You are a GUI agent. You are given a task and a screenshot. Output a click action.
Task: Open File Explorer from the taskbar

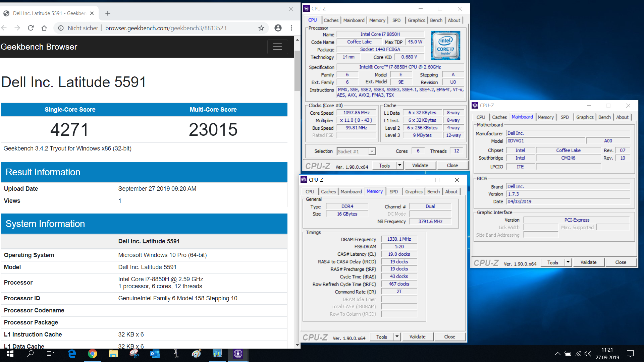pyautogui.click(x=113, y=354)
